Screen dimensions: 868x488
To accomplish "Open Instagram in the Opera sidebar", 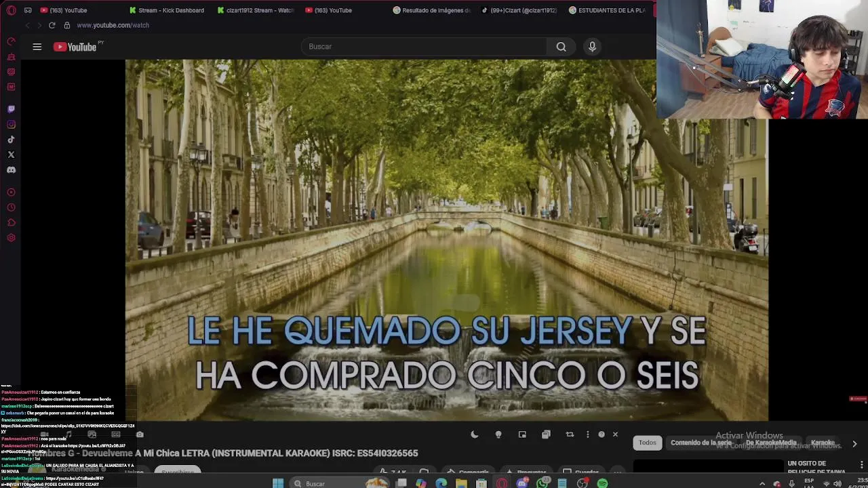I will coord(11,125).
